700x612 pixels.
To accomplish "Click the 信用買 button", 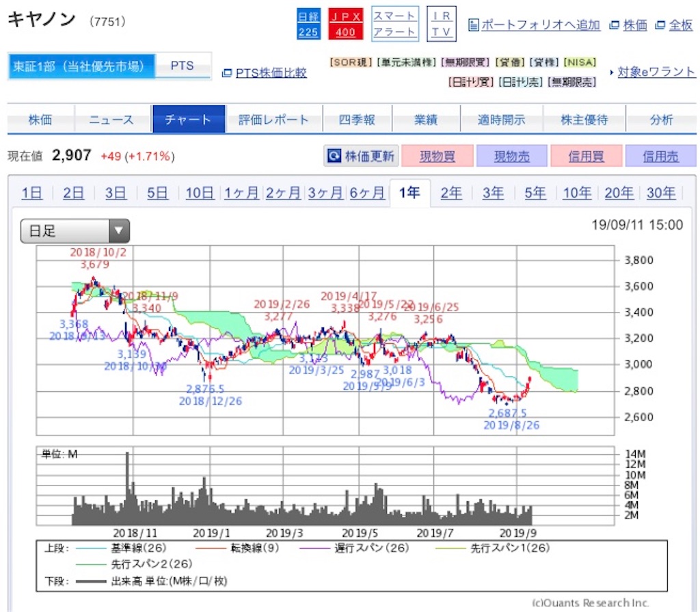I will coord(586,156).
